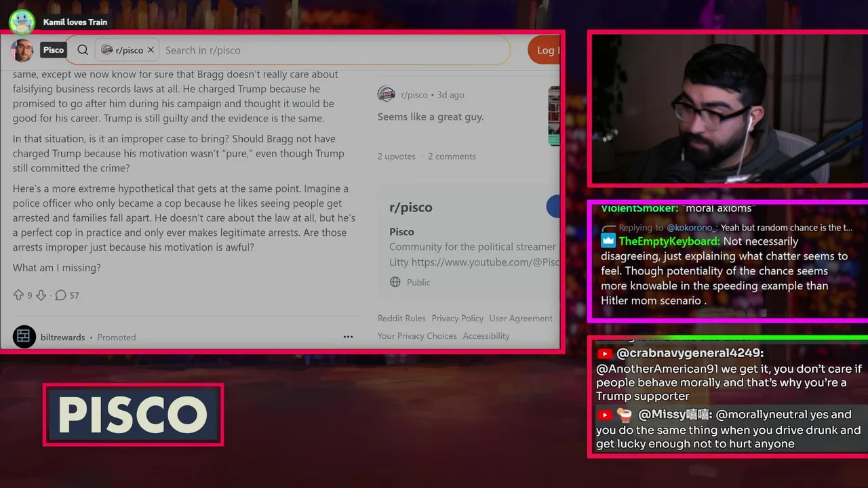Open the Pisco community avatar
The width and height of the screenshot is (868, 488).
coord(22,49)
